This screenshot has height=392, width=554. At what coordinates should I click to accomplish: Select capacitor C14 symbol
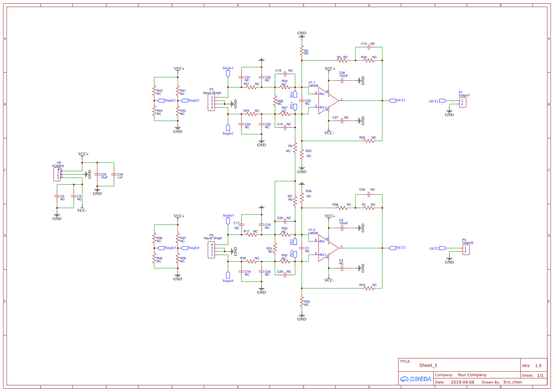click(369, 47)
